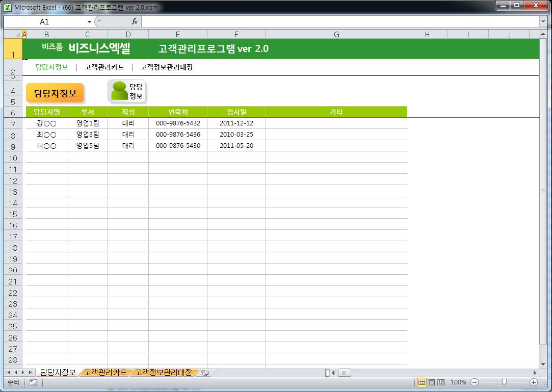Click the Select All corner triangle

tap(17, 34)
